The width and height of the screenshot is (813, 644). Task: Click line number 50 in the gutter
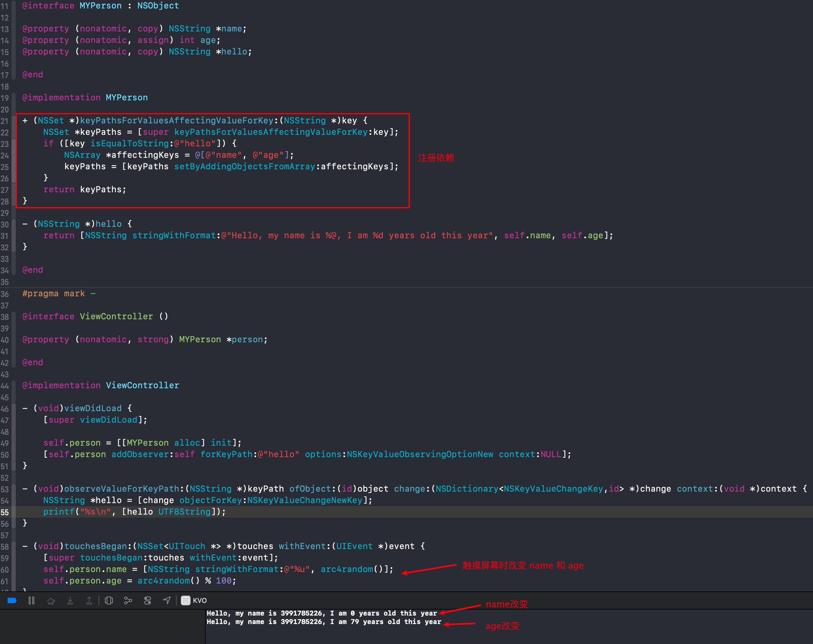(x=5, y=455)
